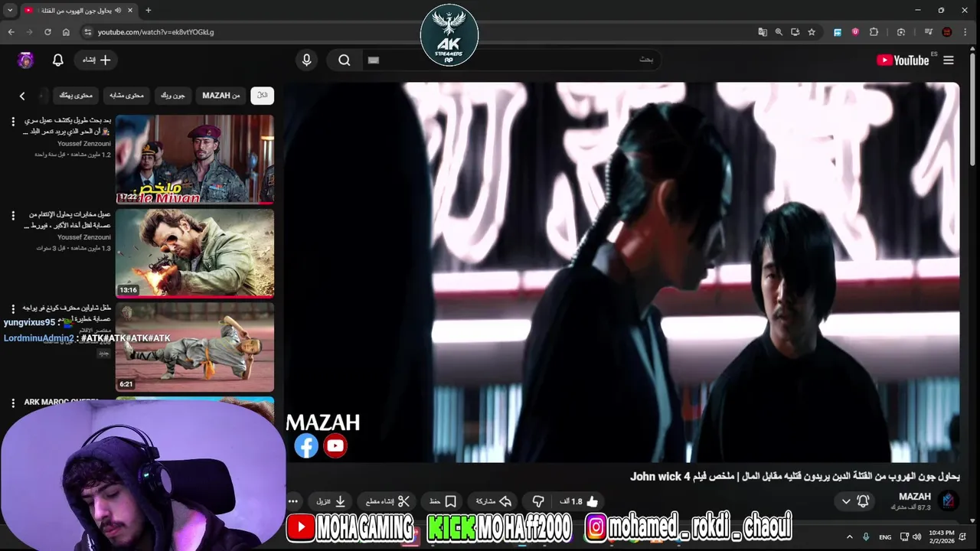Open the Chrome three-dot menu
Screen dimensions: 980x551
(x=965, y=32)
